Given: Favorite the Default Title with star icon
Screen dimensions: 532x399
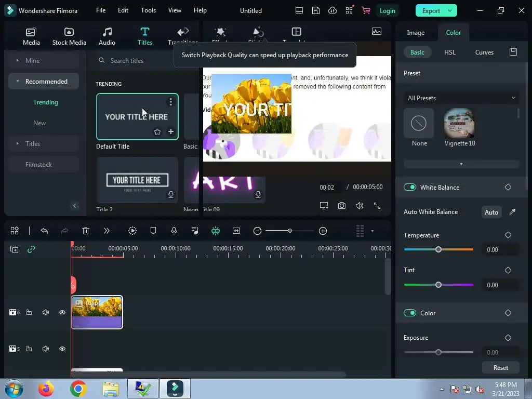Looking at the screenshot, I should [x=157, y=131].
